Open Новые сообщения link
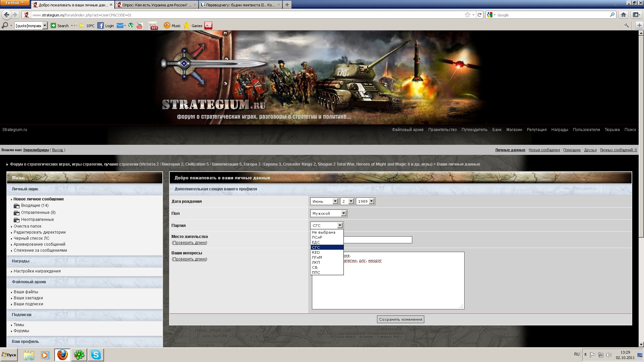 pos(544,150)
